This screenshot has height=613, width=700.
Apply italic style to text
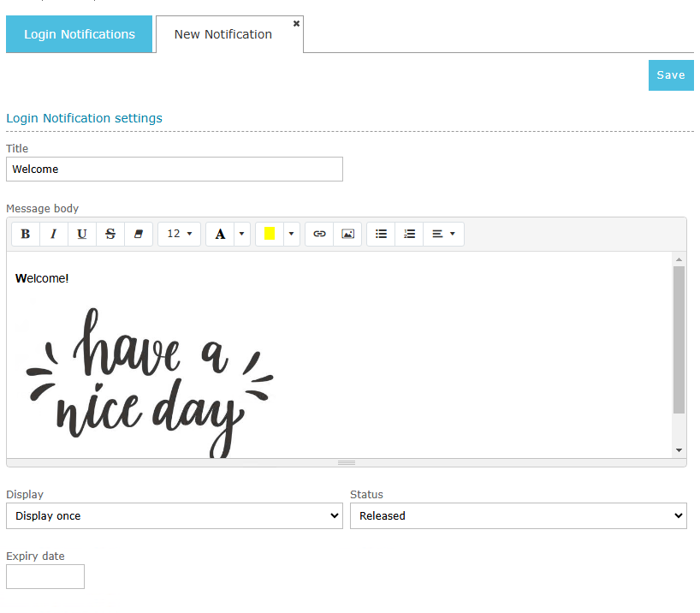(53, 234)
